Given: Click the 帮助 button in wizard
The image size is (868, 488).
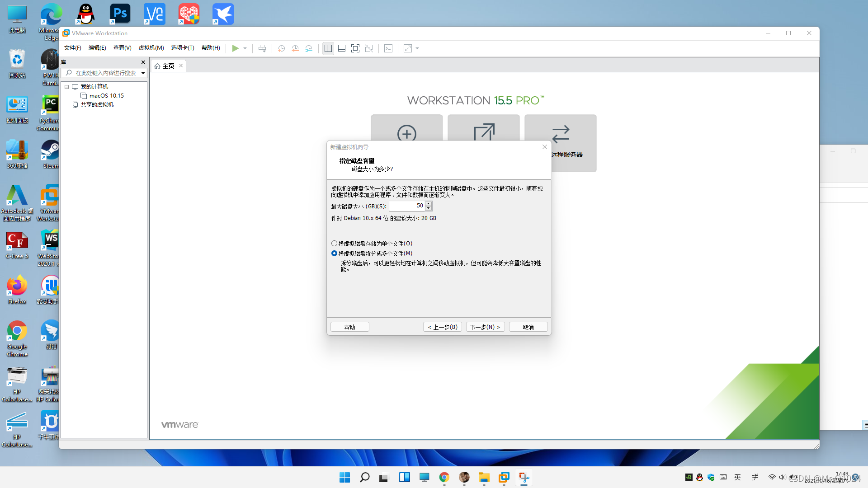Looking at the screenshot, I should click(349, 327).
